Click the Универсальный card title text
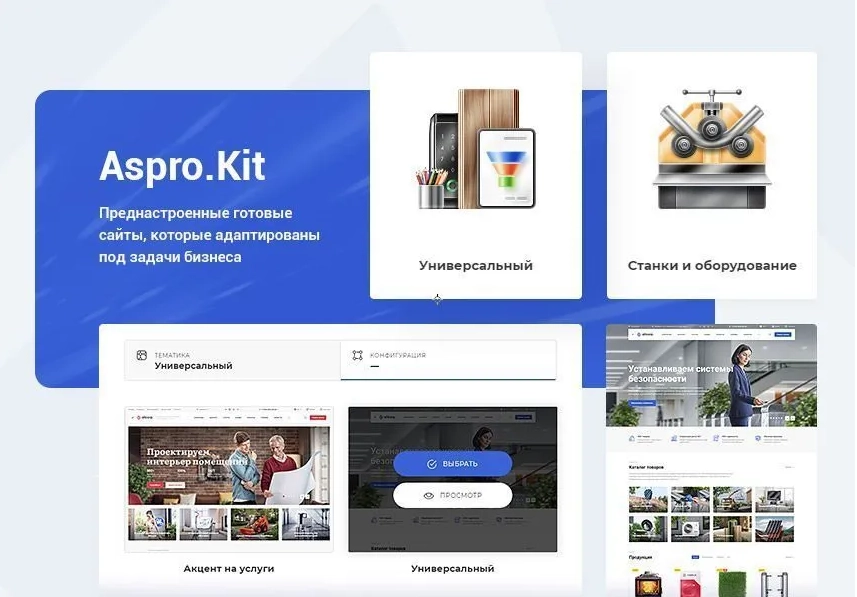The image size is (857, 597). tap(476, 266)
